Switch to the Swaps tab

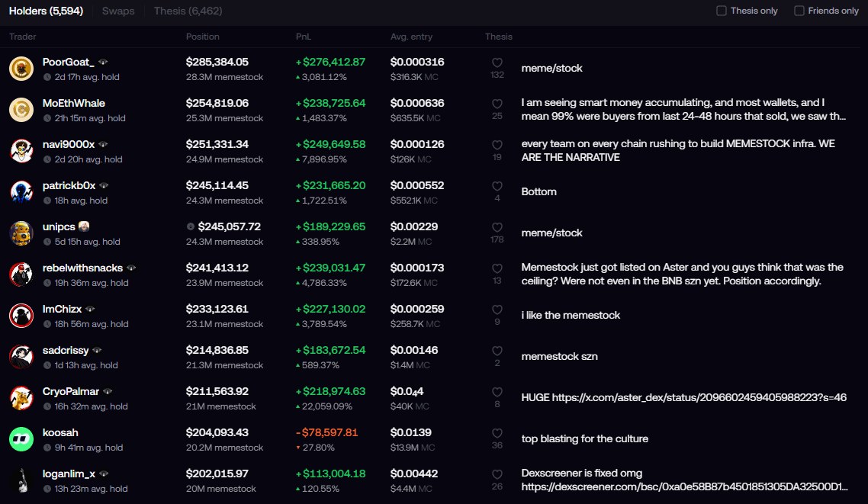[x=118, y=11]
